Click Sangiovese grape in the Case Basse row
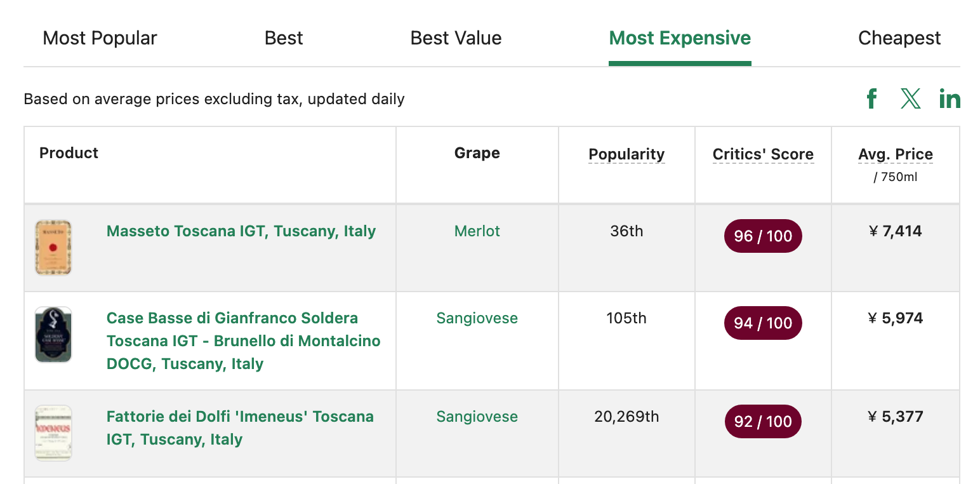 [477, 318]
